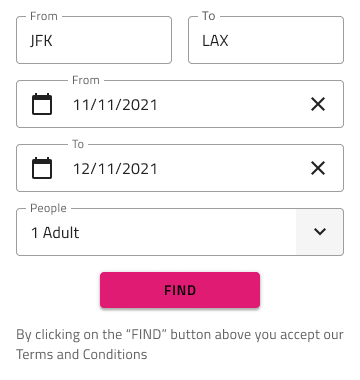The width and height of the screenshot is (360, 380).
Task: Click the To label above LAX
Action: coord(209,16)
